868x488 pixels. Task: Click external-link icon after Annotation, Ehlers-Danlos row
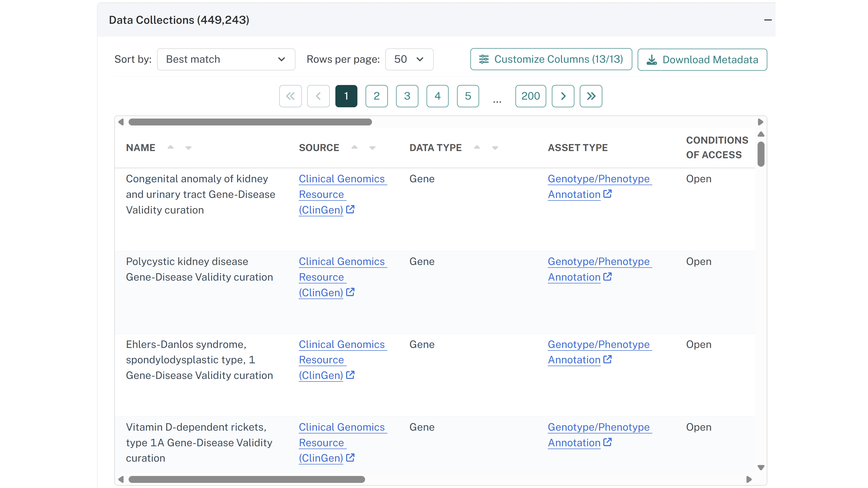pyautogui.click(x=607, y=360)
